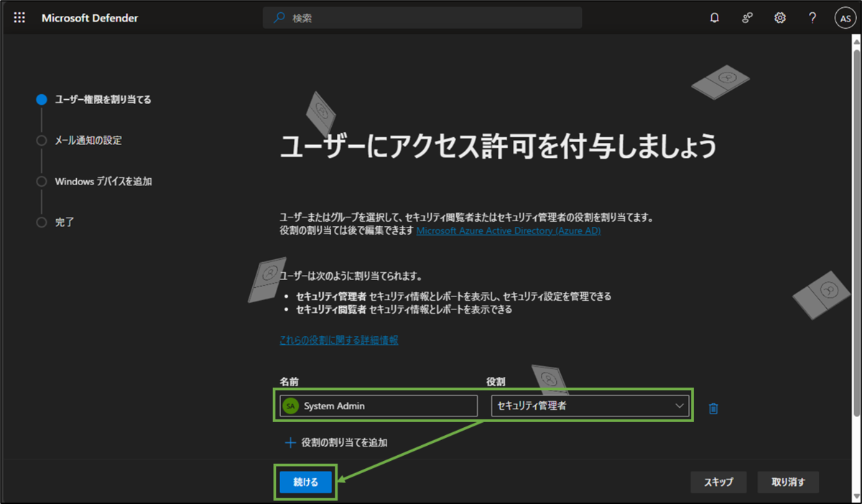Open the Microsoft Azure Active Directory link

pos(509,231)
